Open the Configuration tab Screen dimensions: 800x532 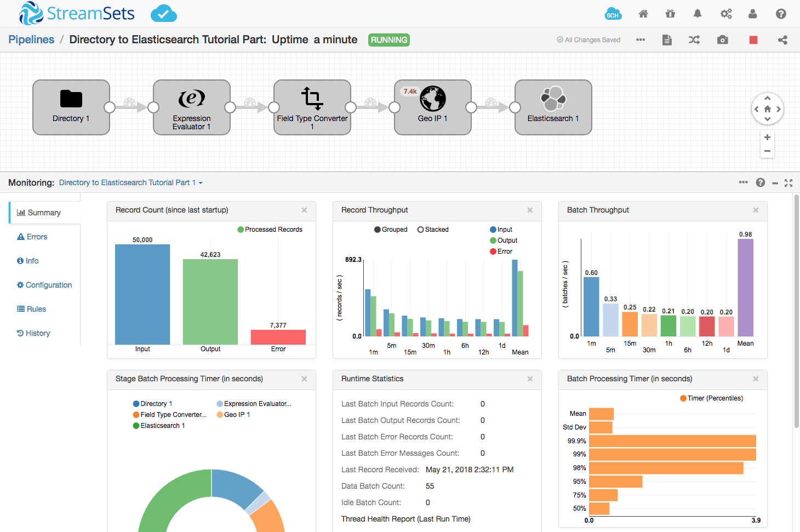(x=48, y=285)
